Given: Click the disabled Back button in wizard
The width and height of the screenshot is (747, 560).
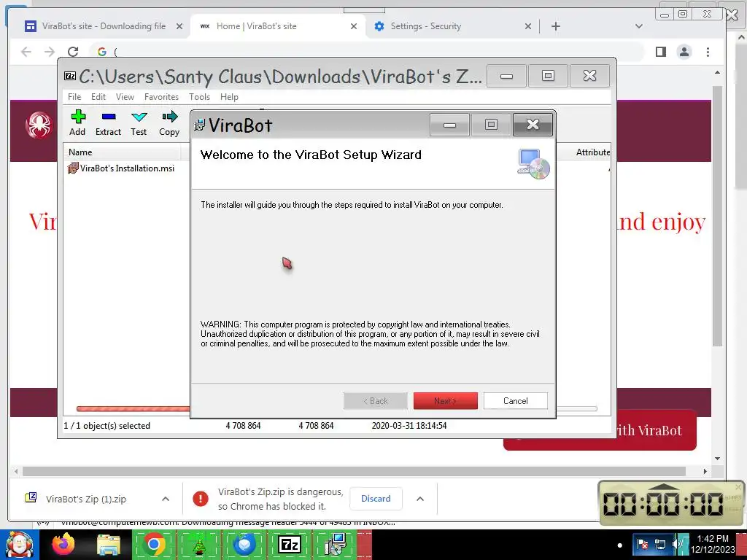Looking at the screenshot, I should pos(376,401).
